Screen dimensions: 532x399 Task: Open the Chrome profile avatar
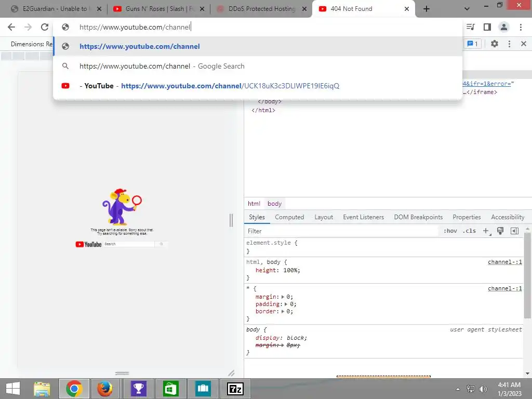point(504,27)
